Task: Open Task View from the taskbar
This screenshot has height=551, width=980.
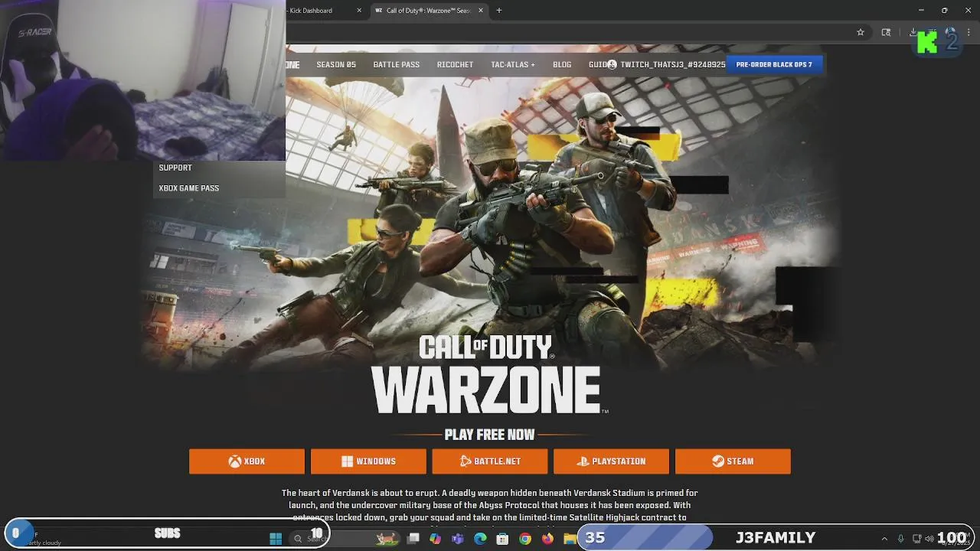Action: [x=413, y=539]
